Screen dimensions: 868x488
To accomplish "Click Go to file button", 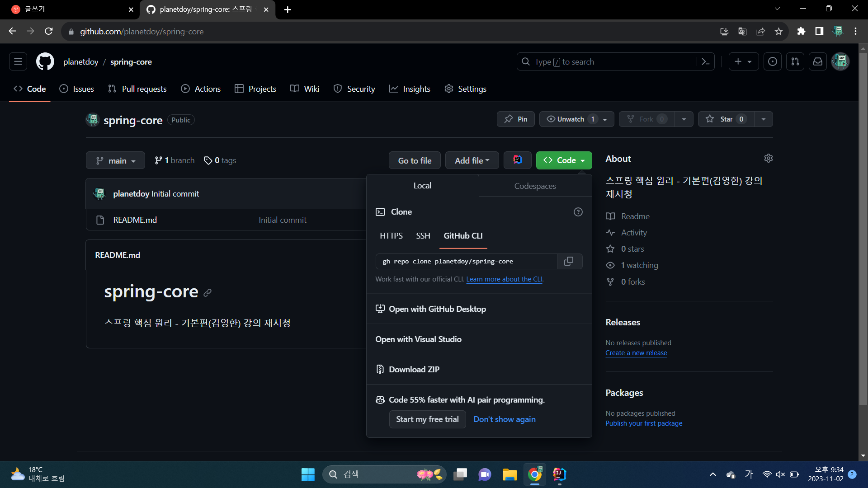I will [415, 160].
